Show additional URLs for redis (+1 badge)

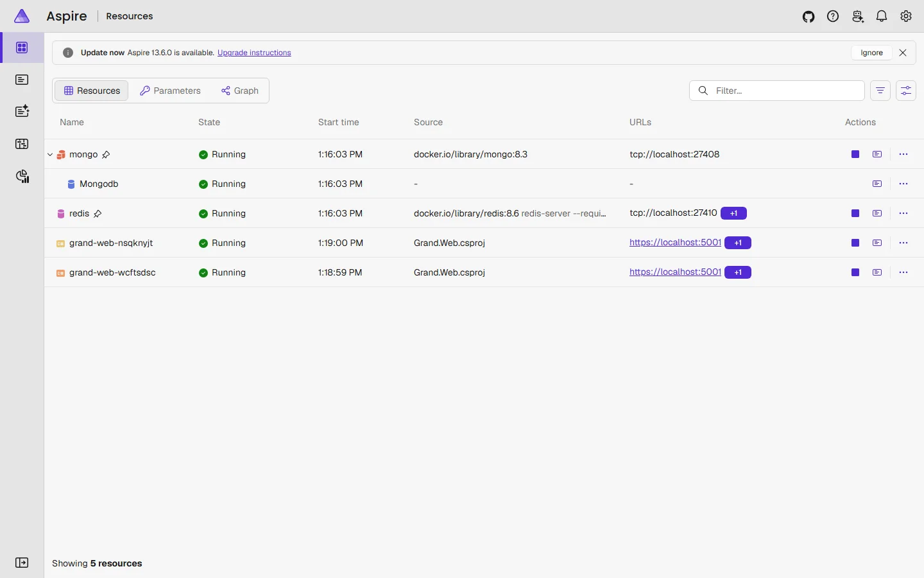[733, 213]
